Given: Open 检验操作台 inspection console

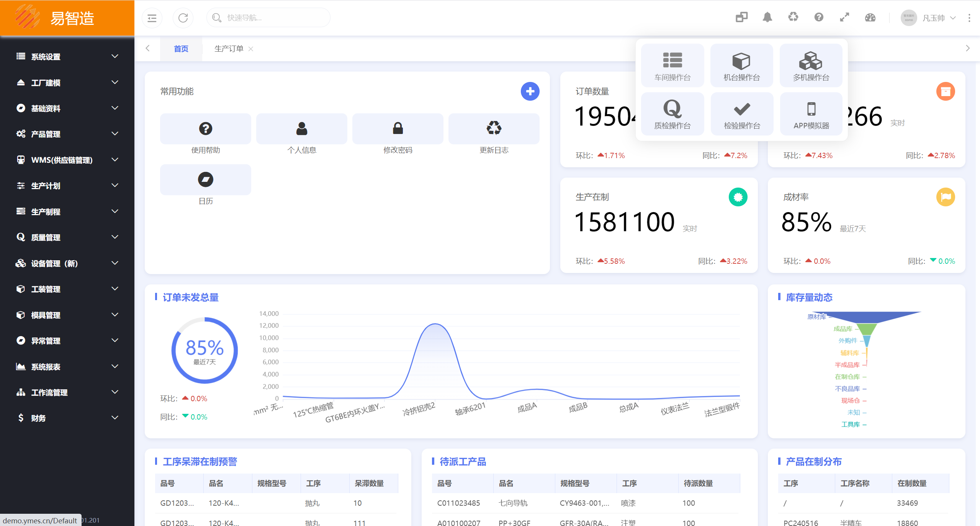Looking at the screenshot, I should click(742, 114).
